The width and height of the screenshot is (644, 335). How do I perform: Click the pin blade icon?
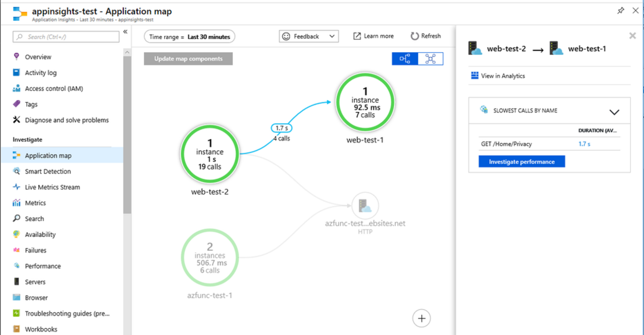pos(620,10)
